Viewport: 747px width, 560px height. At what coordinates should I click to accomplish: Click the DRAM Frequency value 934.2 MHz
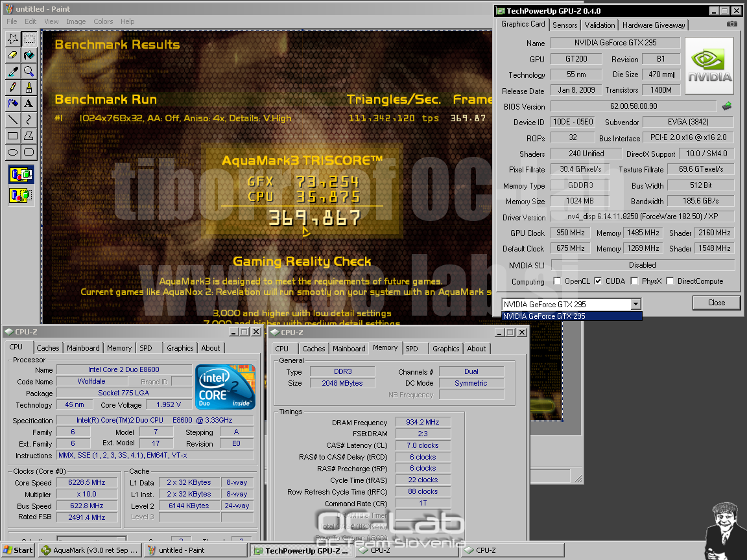(423, 422)
